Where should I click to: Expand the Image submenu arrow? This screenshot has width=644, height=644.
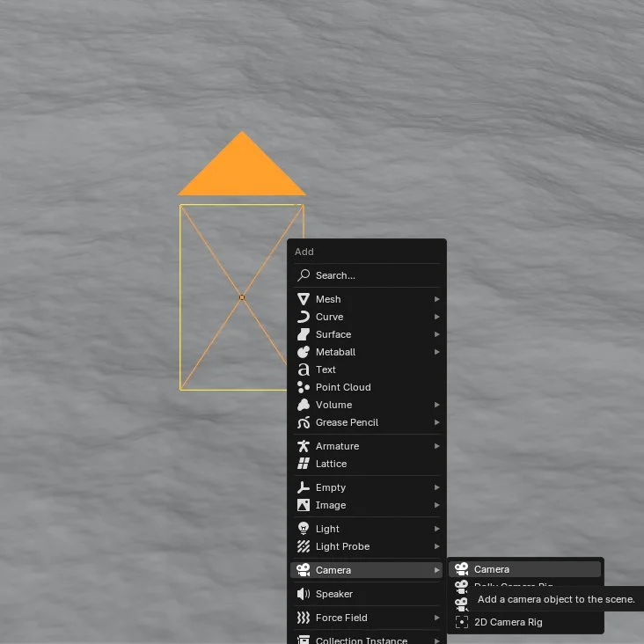437,505
